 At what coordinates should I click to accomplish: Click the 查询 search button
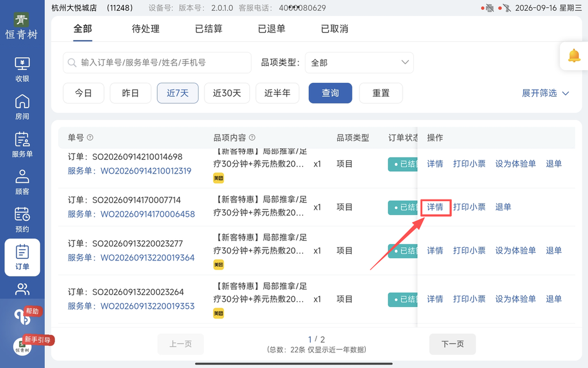click(x=330, y=93)
